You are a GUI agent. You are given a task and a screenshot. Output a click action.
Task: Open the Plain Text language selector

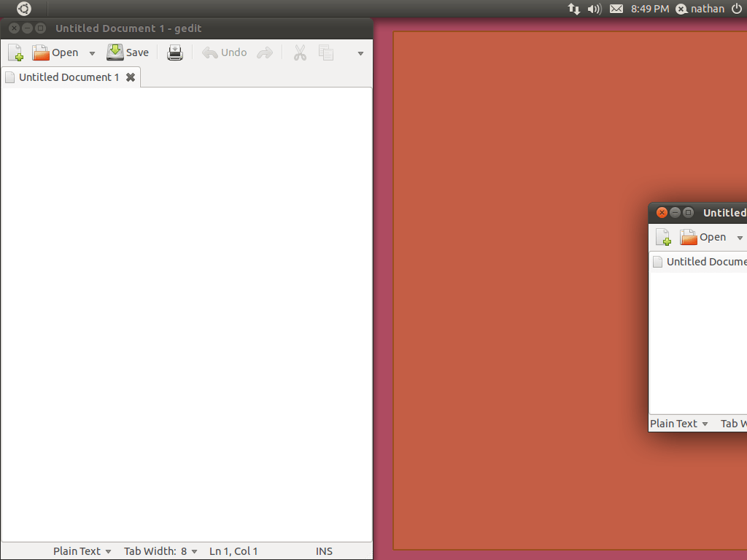[78, 551]
